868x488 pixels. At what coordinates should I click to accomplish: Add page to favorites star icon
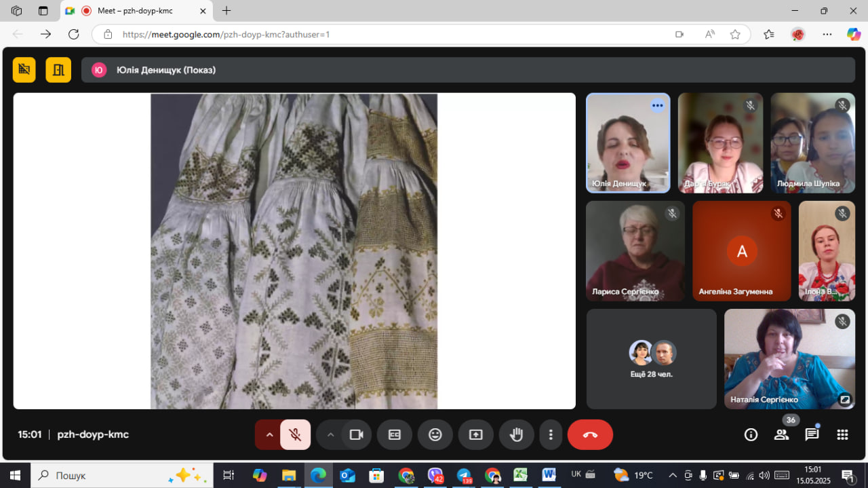[x=735, y=34]
